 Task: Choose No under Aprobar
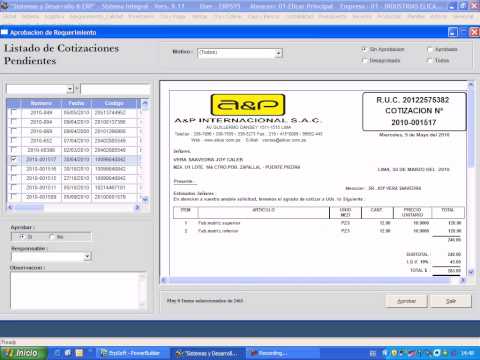[x=52, y=237]
